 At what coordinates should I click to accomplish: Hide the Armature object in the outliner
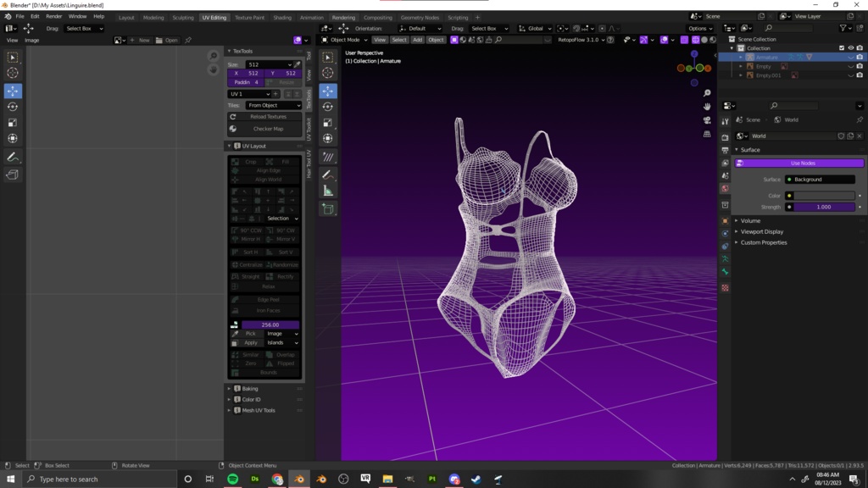(851, 57)
